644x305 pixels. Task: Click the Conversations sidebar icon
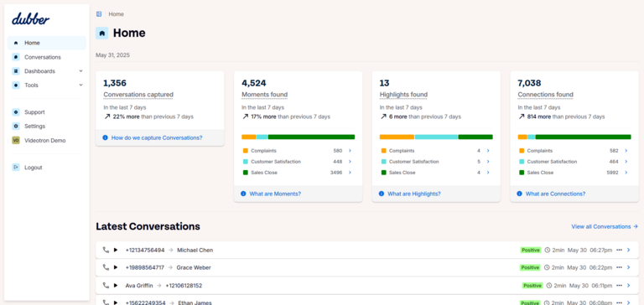(x=16, y=57)
